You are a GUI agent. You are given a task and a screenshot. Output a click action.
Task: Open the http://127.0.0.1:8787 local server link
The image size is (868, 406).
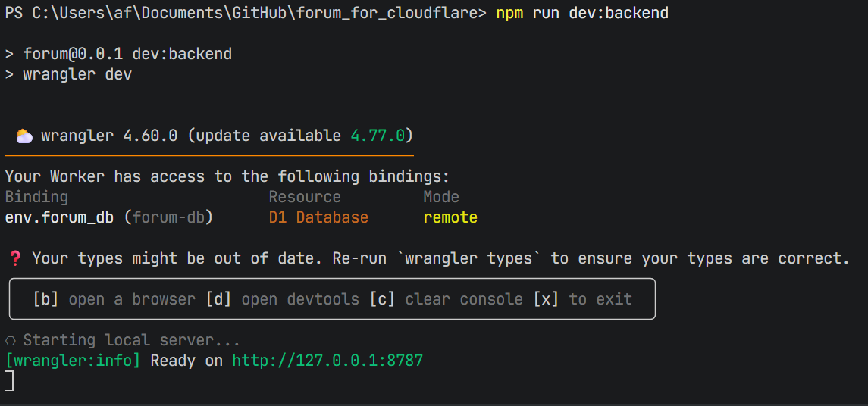pos(327,361)
